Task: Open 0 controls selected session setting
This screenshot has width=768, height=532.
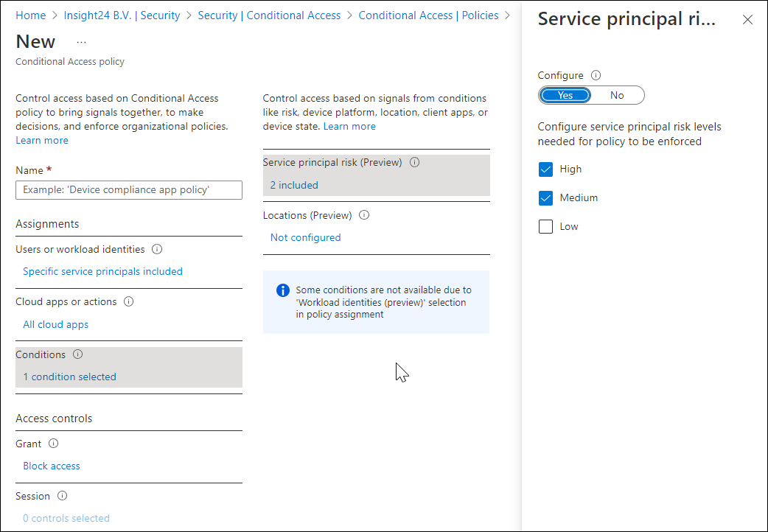Action: click(66, 518)
